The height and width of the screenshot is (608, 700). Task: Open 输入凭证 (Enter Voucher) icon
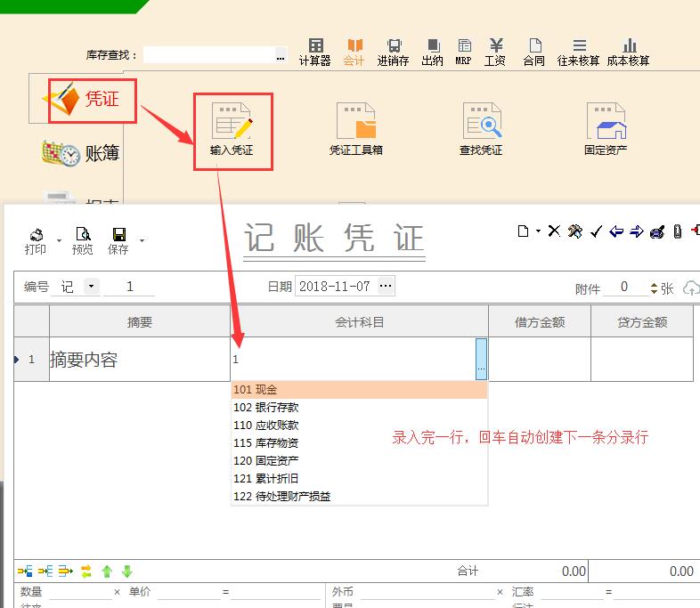point(232,129)
